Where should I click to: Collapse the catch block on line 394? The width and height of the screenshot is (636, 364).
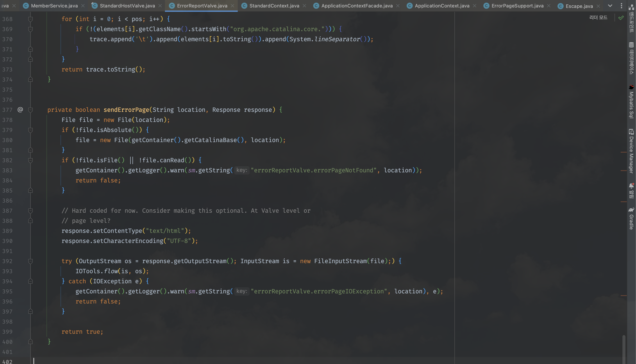(30, 281)
